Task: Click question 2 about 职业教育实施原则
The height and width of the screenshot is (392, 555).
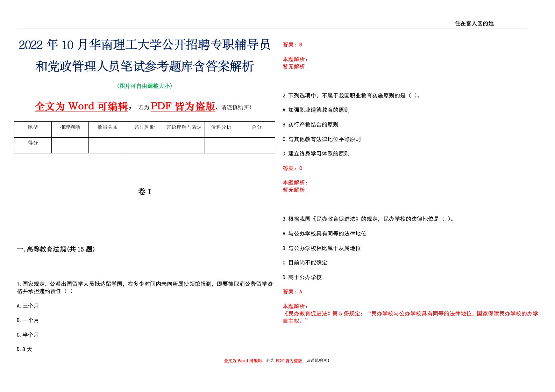Action: [x=351, y=95]
